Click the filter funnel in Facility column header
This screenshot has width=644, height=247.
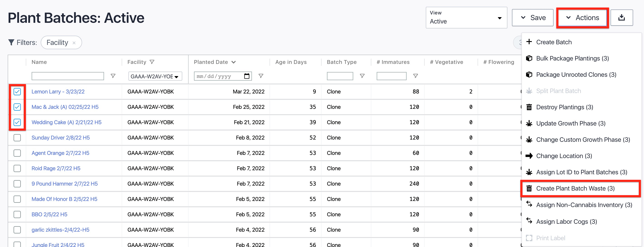click(x=152, y=62)
